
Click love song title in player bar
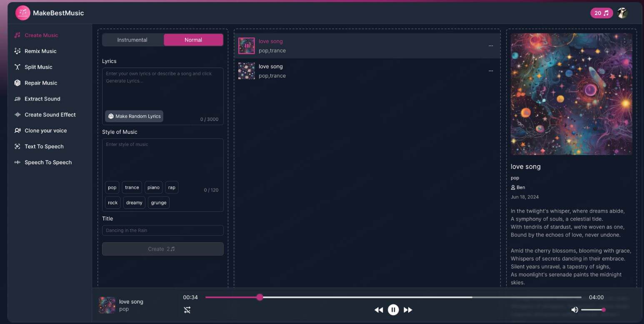[x=131, y=302]
